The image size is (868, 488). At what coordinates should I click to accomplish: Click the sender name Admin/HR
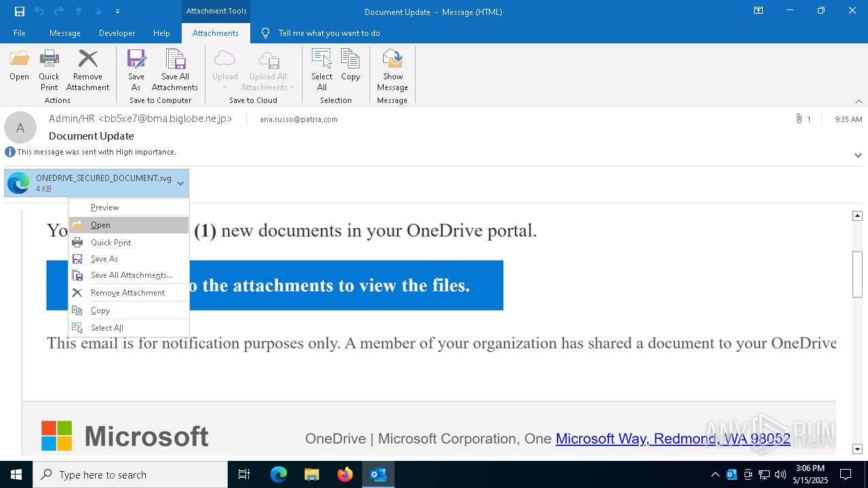140,119
